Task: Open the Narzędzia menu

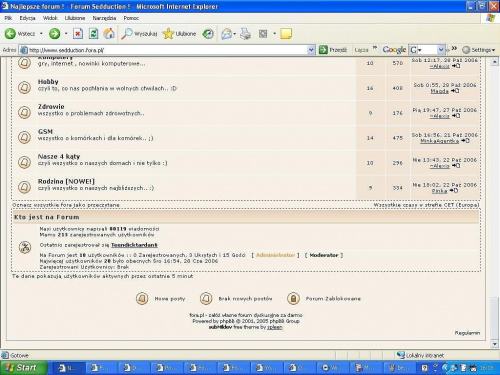Action: [x=104, y=18]
